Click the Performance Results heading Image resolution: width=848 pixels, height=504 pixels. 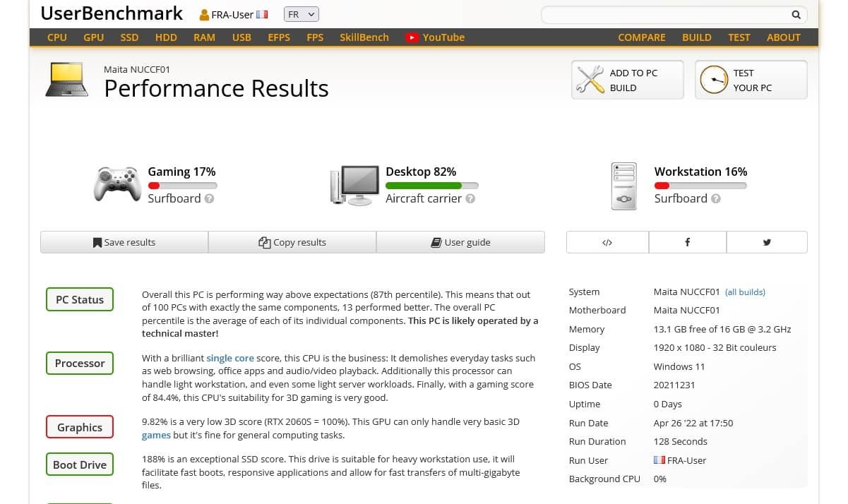(x=217, y=88)
